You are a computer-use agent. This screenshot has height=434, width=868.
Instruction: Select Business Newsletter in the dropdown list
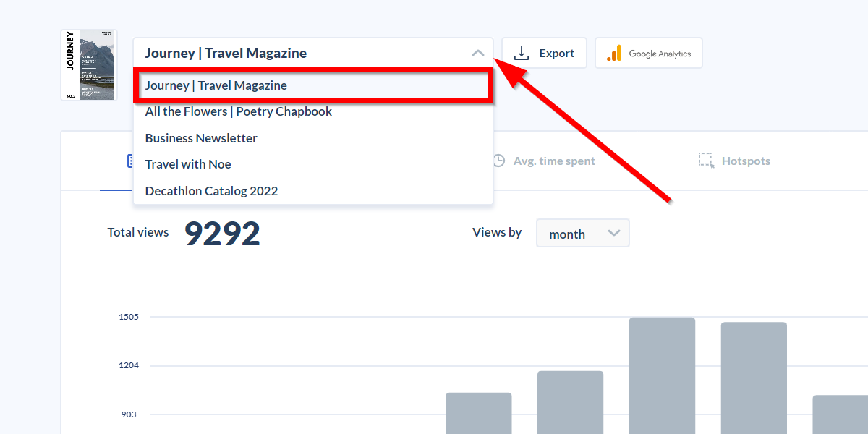point(201,138)
